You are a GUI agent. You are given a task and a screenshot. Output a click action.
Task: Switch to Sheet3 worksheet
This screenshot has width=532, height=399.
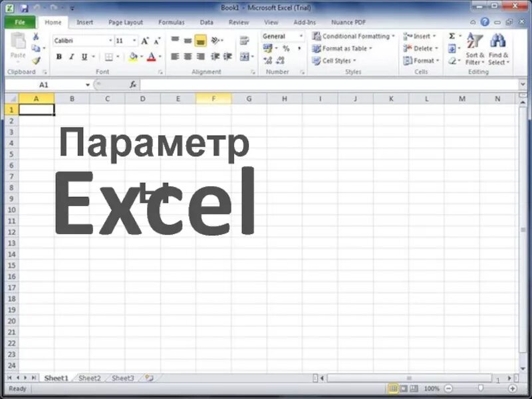tap(123, 378)
